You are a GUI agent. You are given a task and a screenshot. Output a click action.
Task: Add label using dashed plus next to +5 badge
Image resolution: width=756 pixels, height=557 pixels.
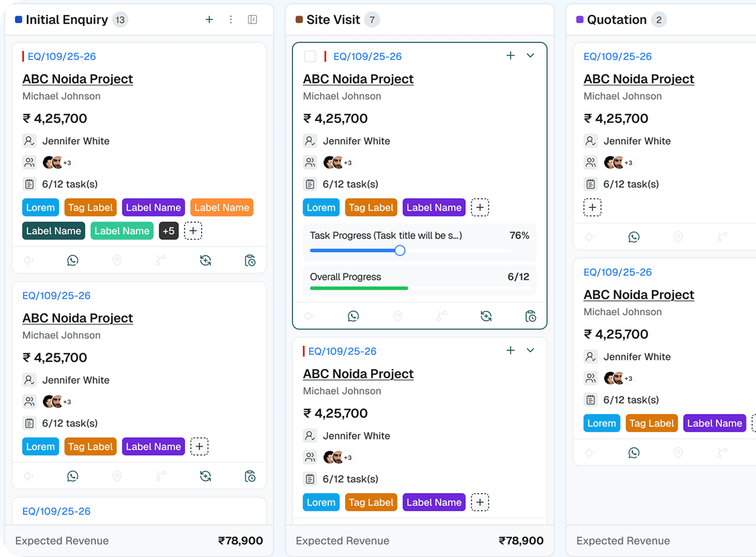pyautogui.click(x=193, y=231)
